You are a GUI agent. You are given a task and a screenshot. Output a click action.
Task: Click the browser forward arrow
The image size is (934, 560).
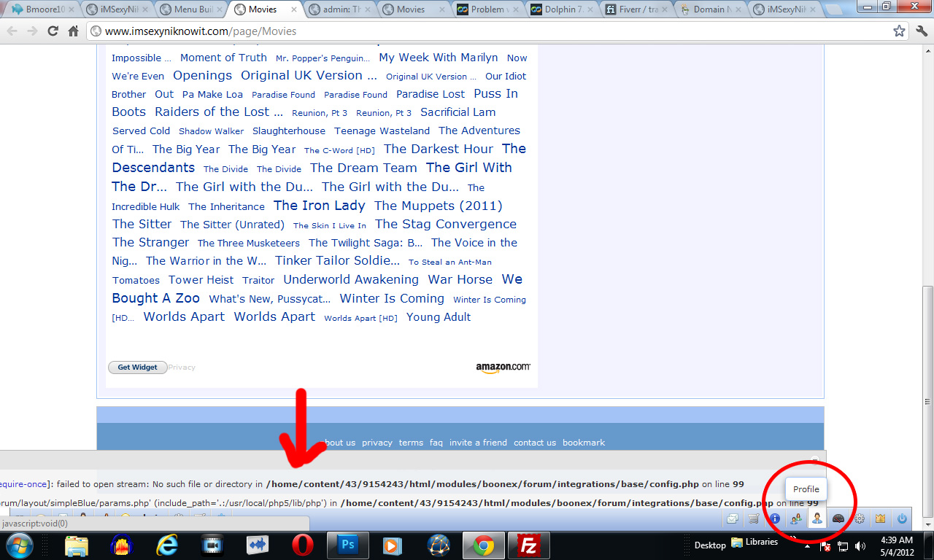pos(32,31)
